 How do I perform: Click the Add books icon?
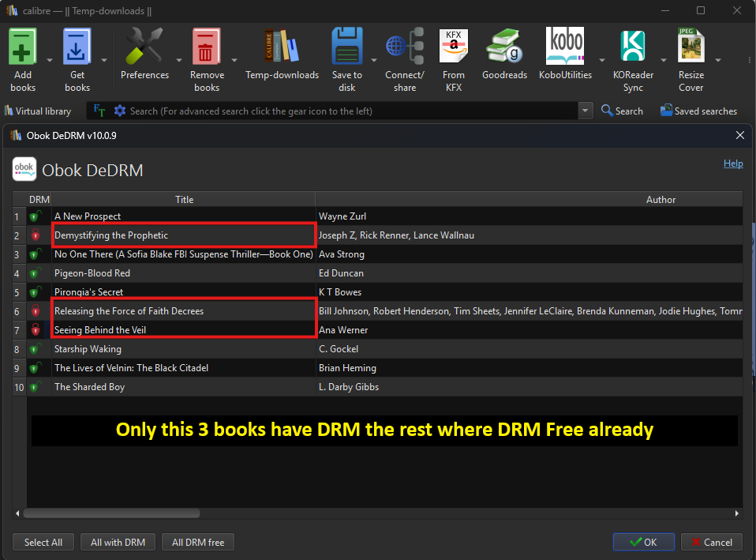[22, 47]
